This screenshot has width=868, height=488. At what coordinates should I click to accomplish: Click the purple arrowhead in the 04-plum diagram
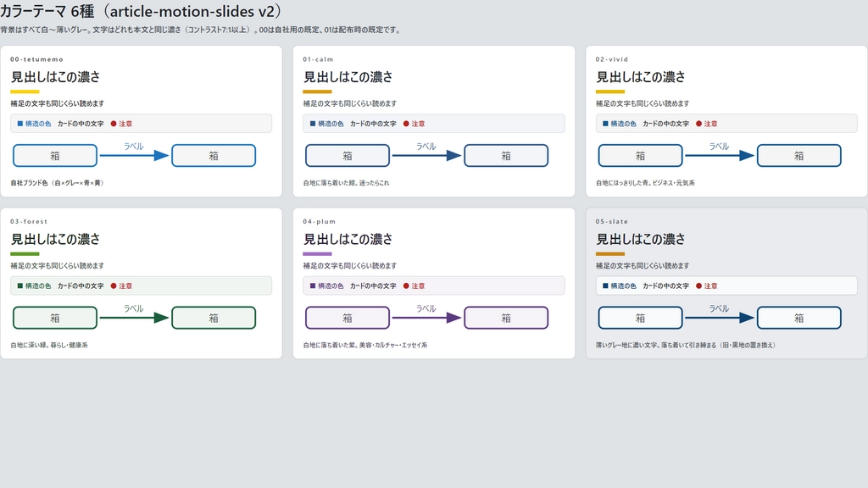pos(454,318)
